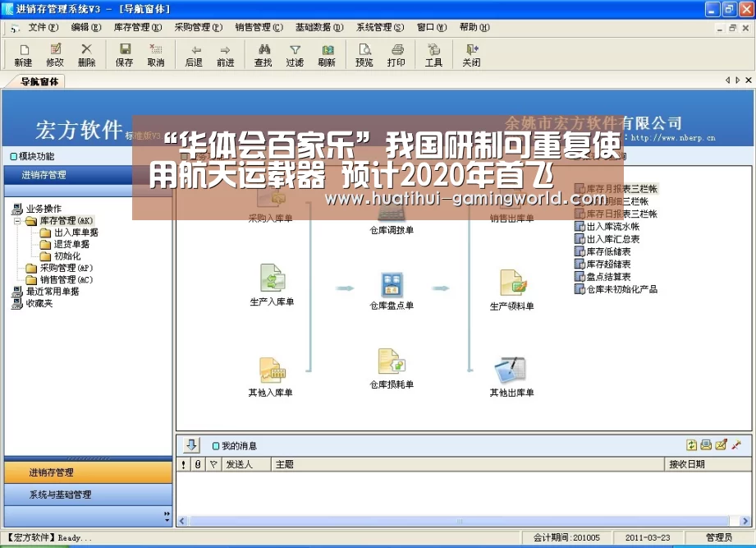The image size is (756, 548).
Task: Click the horizontal scrollbar right arrow
Action: (745, 521)
